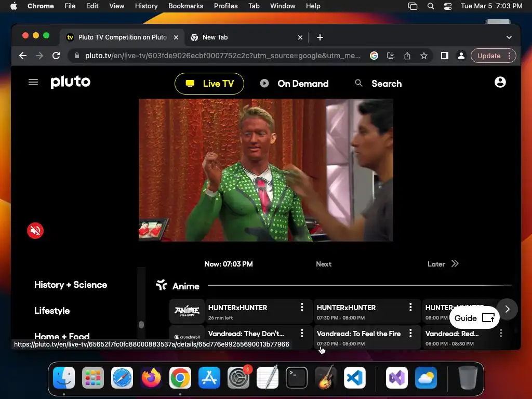Go back in Chrome
This screenshot has height=399, width=532.
tap(23, 56)
